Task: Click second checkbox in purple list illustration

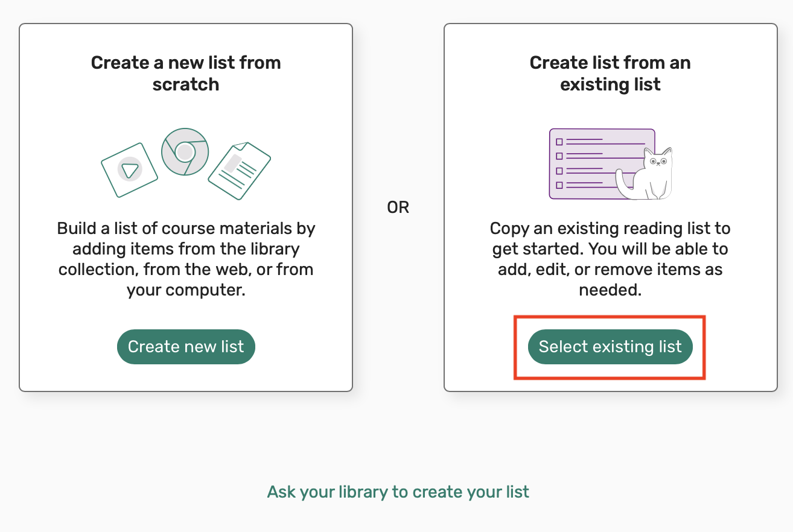Action: point(559,156)
